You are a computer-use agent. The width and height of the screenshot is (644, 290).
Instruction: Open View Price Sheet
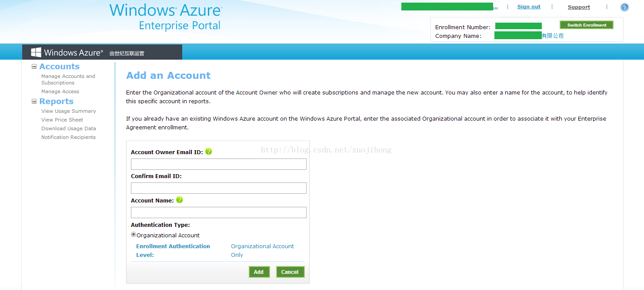[62, 120]
